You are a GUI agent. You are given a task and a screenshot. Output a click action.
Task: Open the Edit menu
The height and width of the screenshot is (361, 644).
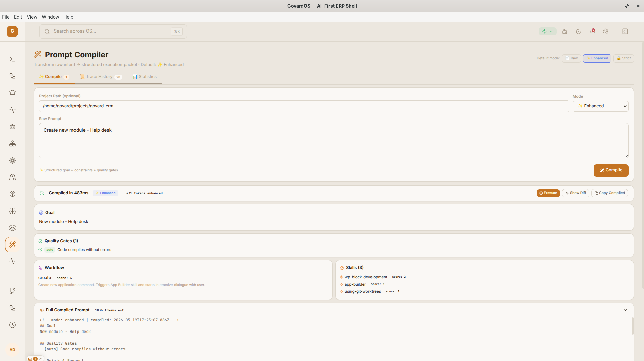[18, 17]
